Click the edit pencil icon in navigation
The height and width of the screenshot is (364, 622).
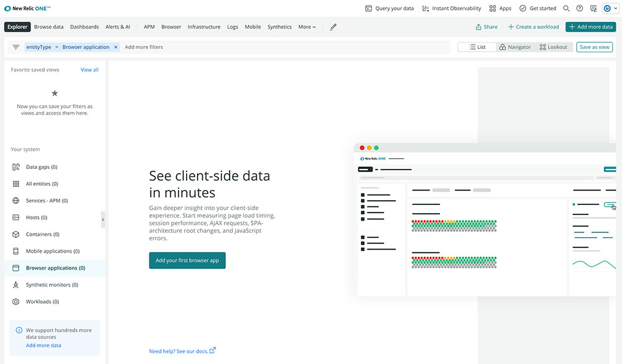pyautogui.click(x=333, y=27)
